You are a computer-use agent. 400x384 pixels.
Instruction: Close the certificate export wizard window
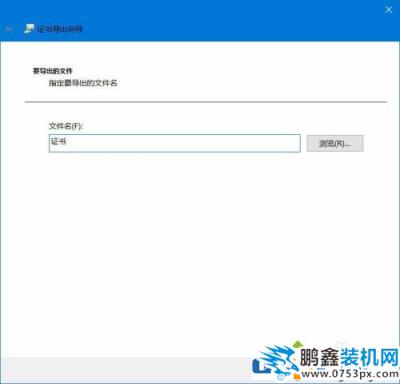[x=388, y=10]
